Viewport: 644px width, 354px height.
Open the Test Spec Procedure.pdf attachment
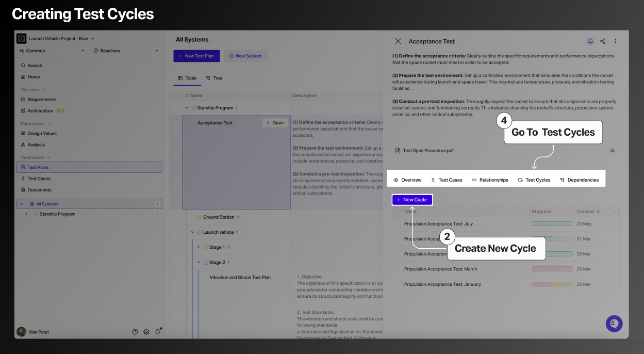(424, 151)
